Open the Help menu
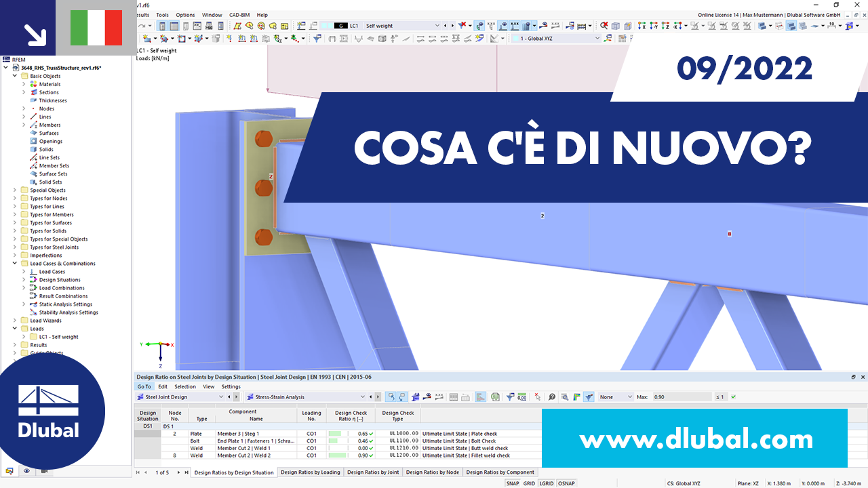The image size is (868, 488). 262,15
